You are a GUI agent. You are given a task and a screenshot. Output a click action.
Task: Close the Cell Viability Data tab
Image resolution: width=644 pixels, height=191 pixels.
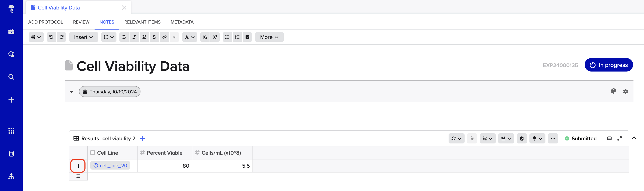click(x=124, y=8)
